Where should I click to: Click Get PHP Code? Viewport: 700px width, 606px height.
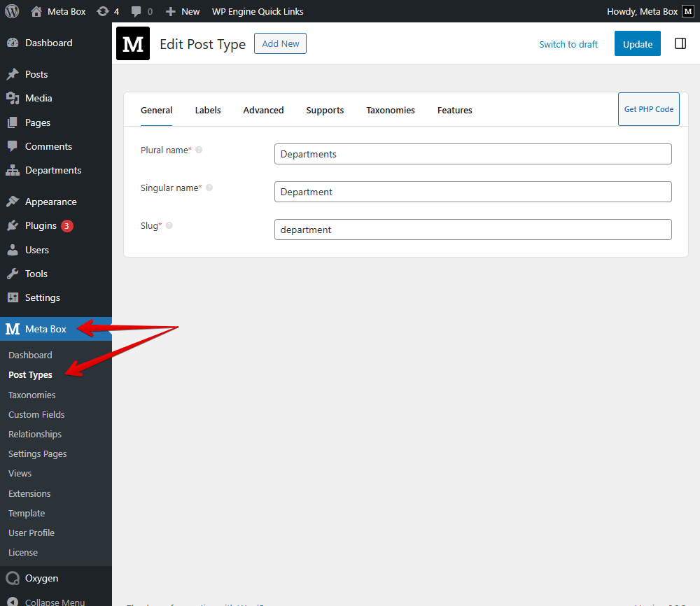(x=648, y=109)
